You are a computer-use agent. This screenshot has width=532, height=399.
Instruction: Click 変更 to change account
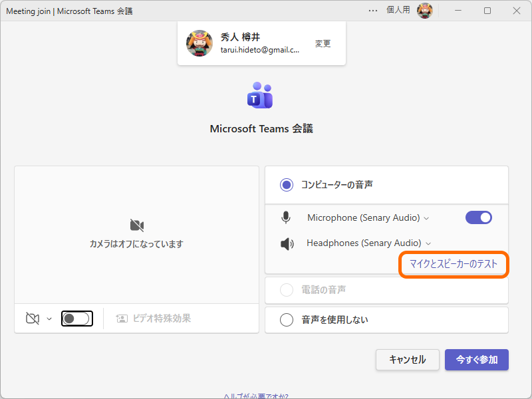point(323,43)
